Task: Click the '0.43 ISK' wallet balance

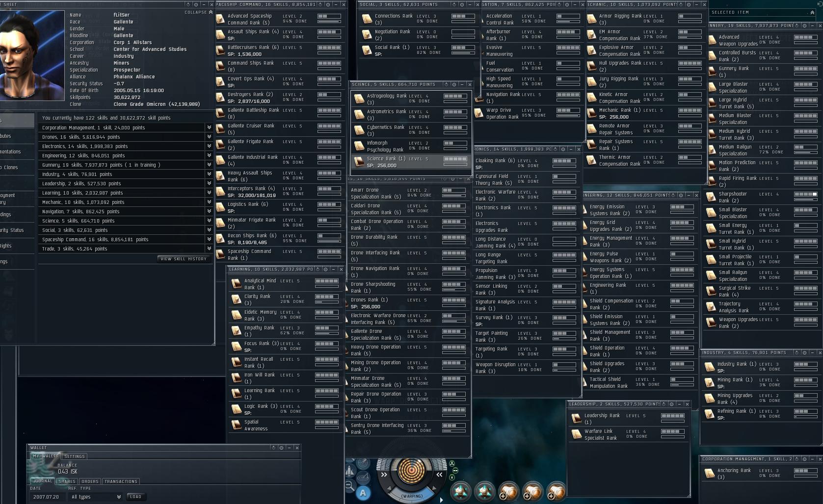Action: point(68,472)
